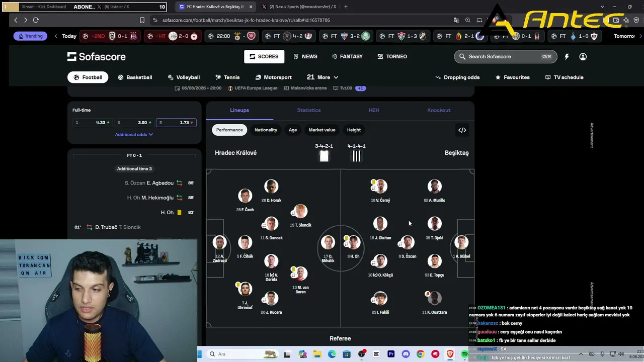The image size is (644, 362).
Task: Click previous day arrow beside Today
Action: 56,36
